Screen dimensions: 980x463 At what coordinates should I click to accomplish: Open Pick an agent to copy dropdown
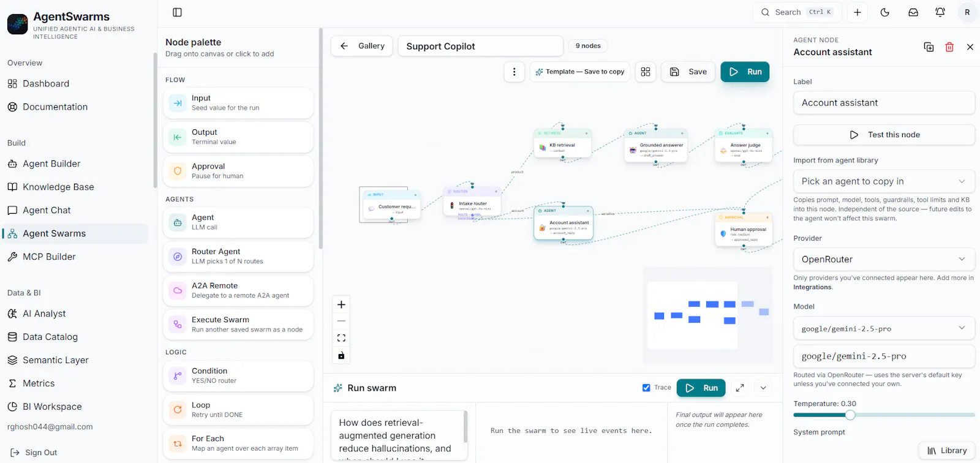tap(884, 182)
